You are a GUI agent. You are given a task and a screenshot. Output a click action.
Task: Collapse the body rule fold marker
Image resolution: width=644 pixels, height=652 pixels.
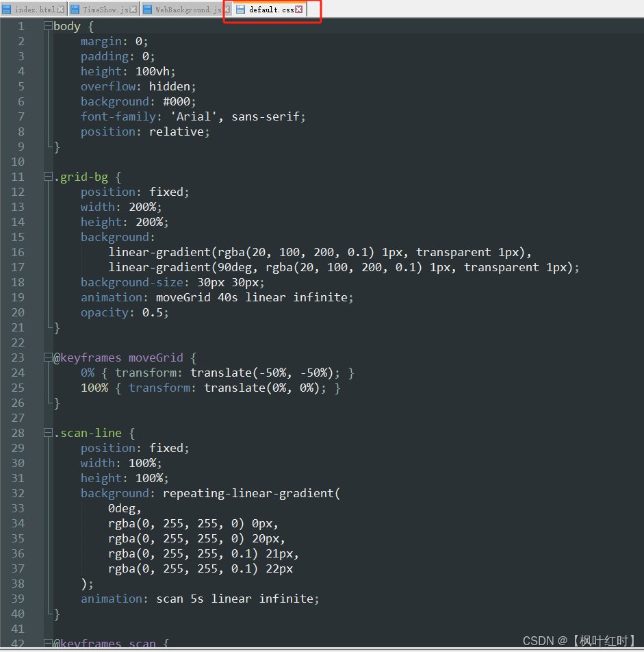click(x=47, y=25)
